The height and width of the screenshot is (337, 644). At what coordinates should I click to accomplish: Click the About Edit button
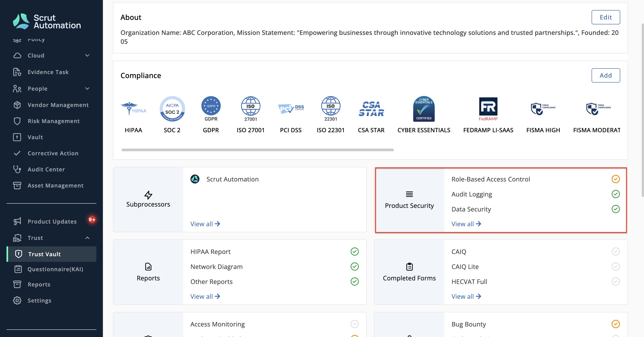point(605,17)
